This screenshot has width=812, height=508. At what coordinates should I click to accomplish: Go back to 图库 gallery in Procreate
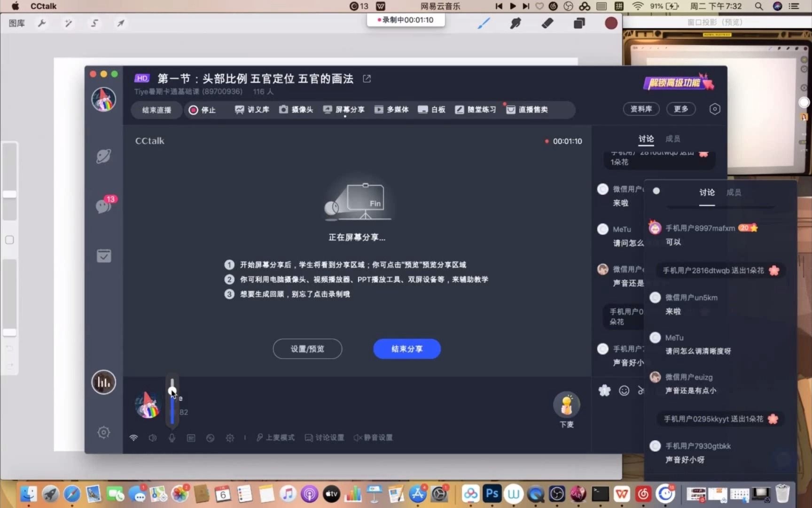click(x=17, y=23)
